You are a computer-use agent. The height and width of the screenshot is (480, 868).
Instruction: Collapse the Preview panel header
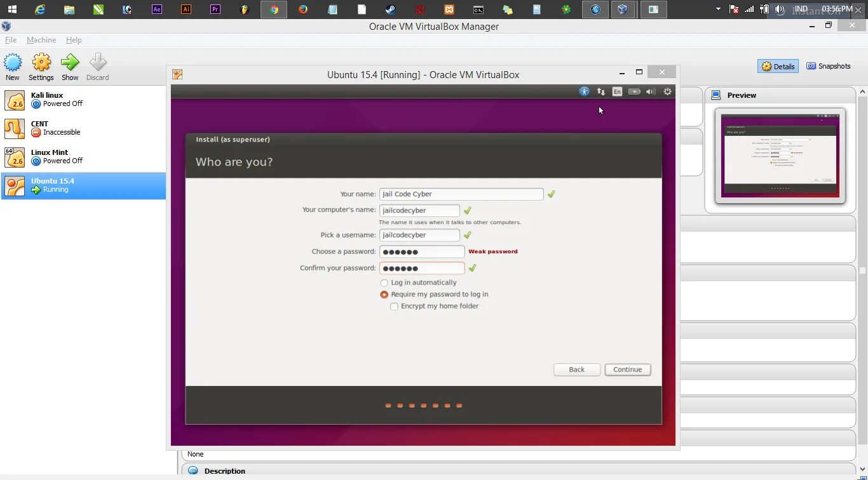780,95
